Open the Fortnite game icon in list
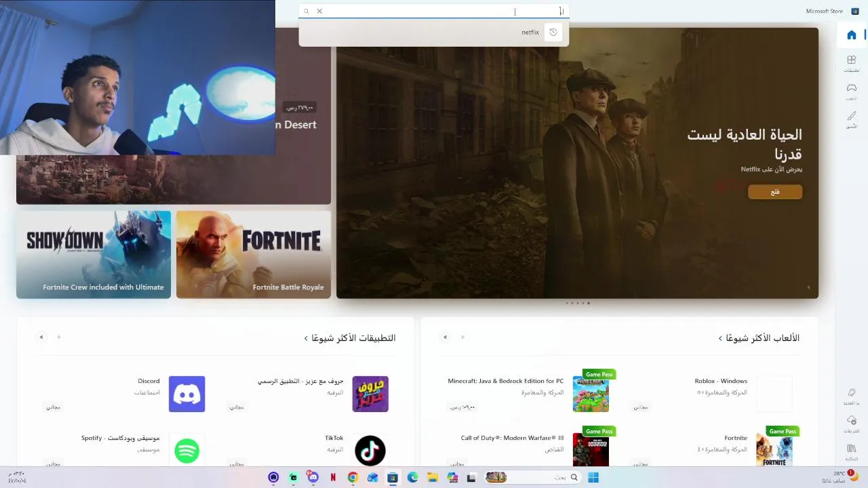868x488 pixels. (x=774, y=451)
